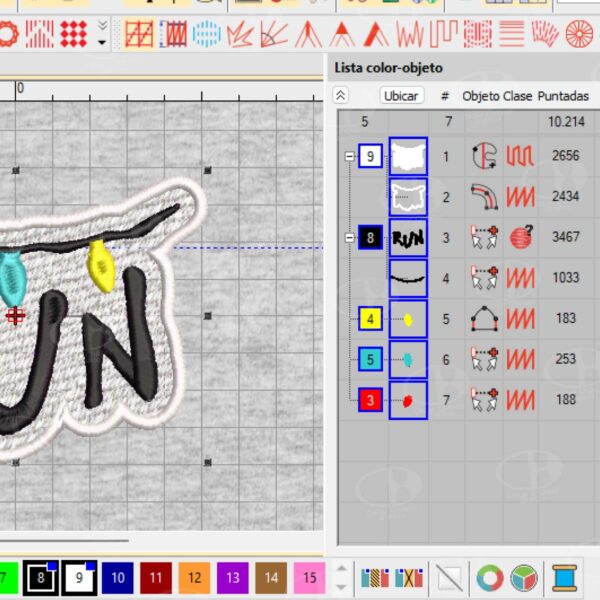Image resolution: width=600 pixels, height=600 pixels.
Task: Choose orange color 12 from the palette
Action: click(x=194, y=578)
